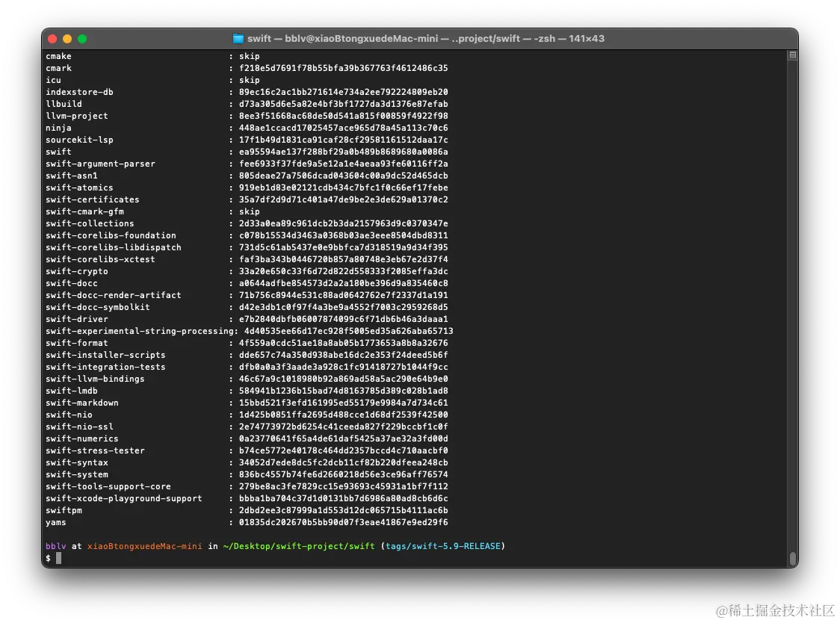Click the 'llbuild' entry
The width and height of the screenshot is (840, 623).
[x=64, y=104]
